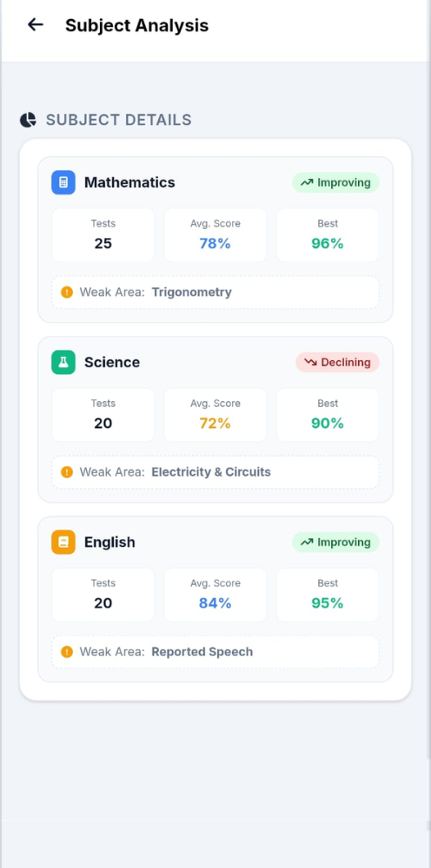The width and height of the screenshot is (431, 868).
Task: Open the Science Avg. Score 72% tile
Action: click(215, 415)
